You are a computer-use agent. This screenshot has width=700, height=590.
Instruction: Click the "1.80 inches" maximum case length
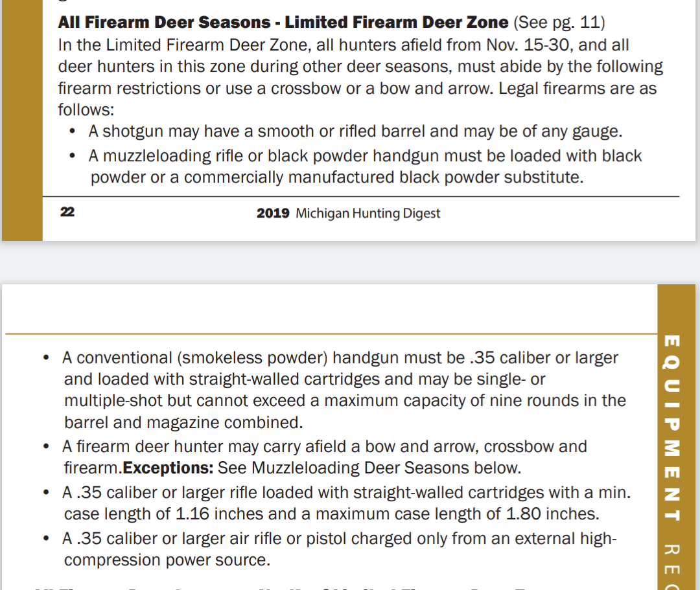pos(551,514)
